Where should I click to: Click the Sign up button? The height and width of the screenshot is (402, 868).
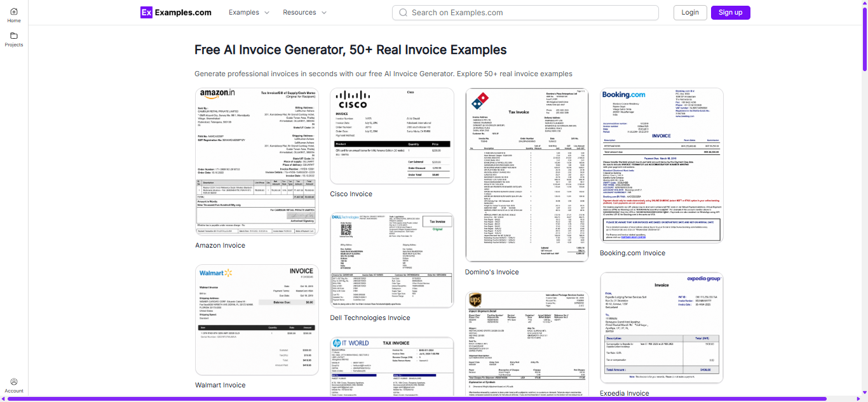click(731, 13)
